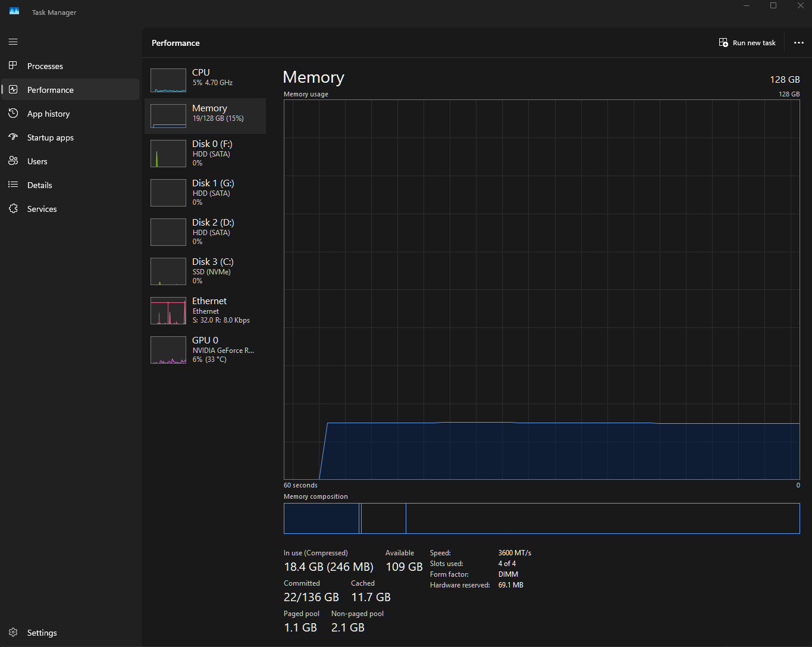Click Run new task button
Image resolution: width=812 pixels, height=647 pixels.
pos(747,43)
